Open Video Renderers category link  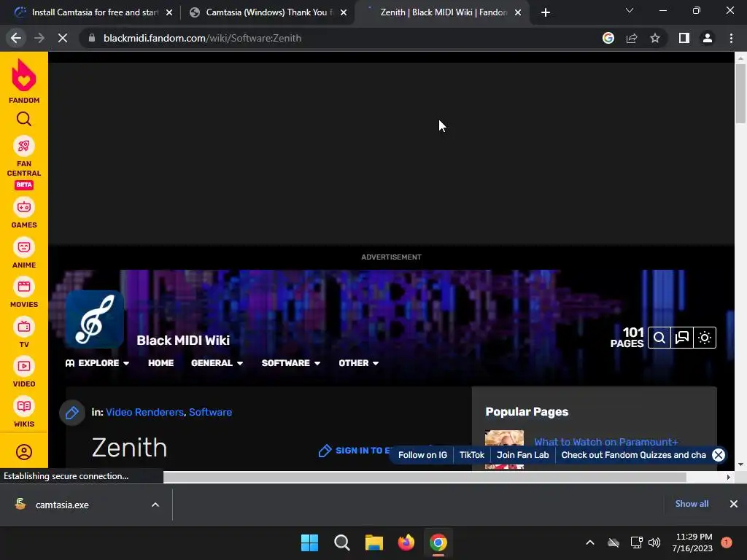point(144,413)
